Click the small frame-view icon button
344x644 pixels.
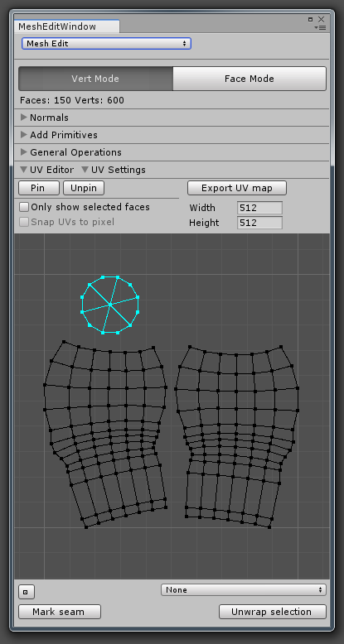27,592
